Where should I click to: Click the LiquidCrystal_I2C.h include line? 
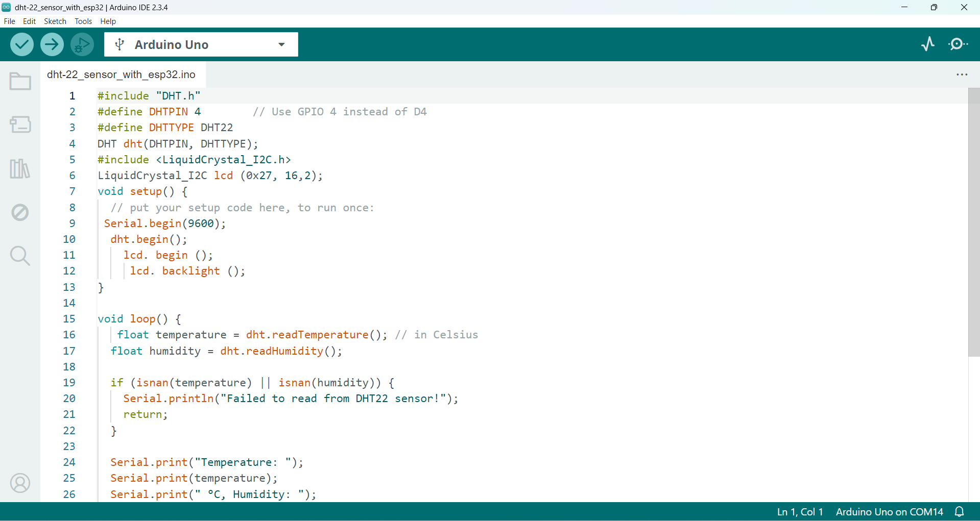click(x=194, y=160)
